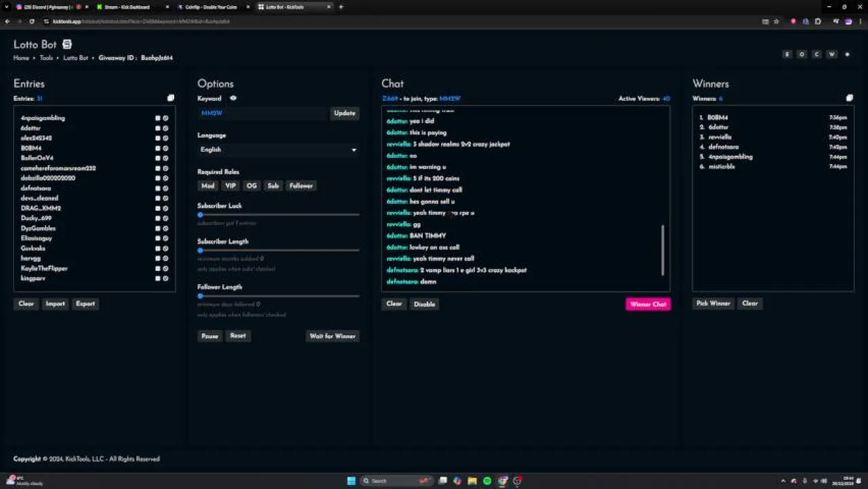Enable the Sub required role

click(273, 185)
